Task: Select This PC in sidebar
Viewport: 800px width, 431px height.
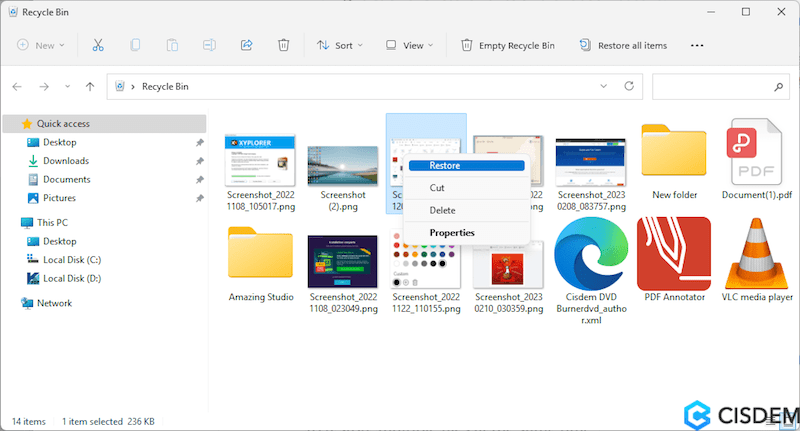Action: (52, 222)
